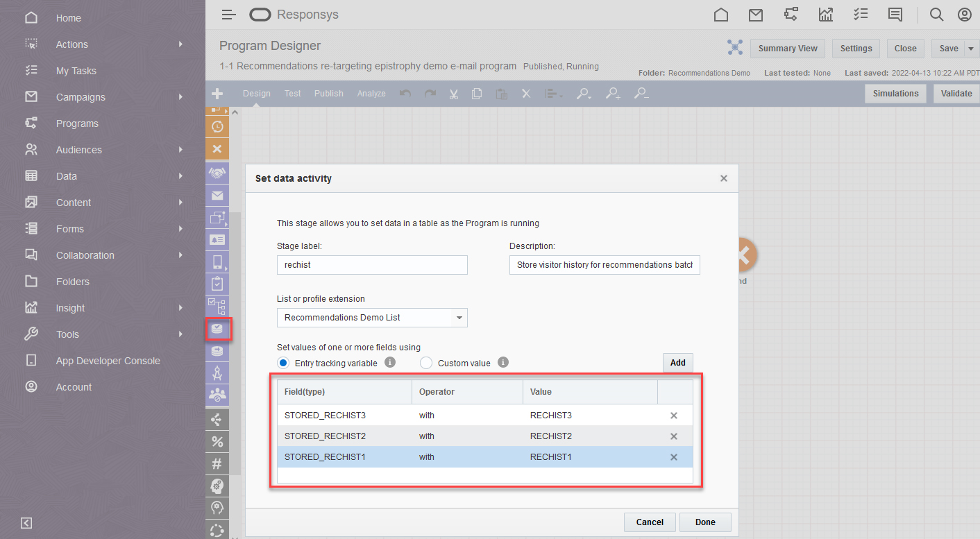This screenshot has width=980, height=539.
Task: Open the hamburger navigation menu
Action: 229,15
